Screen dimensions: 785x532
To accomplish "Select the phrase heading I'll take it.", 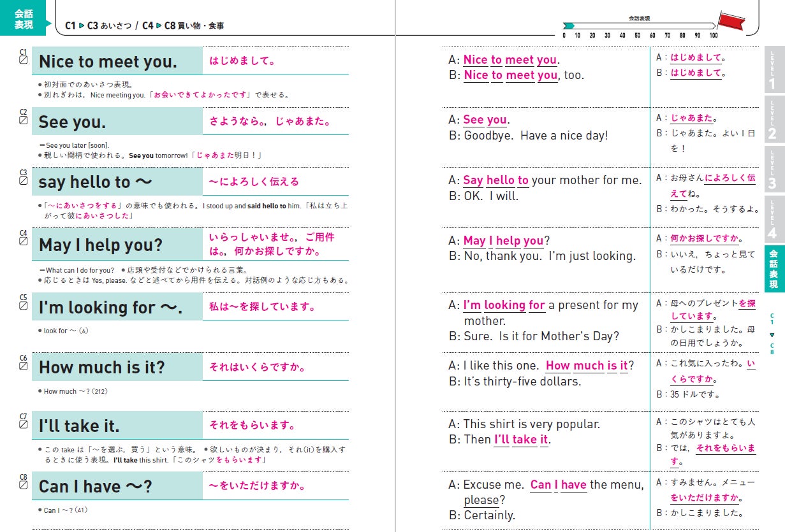I will point(79,426).
